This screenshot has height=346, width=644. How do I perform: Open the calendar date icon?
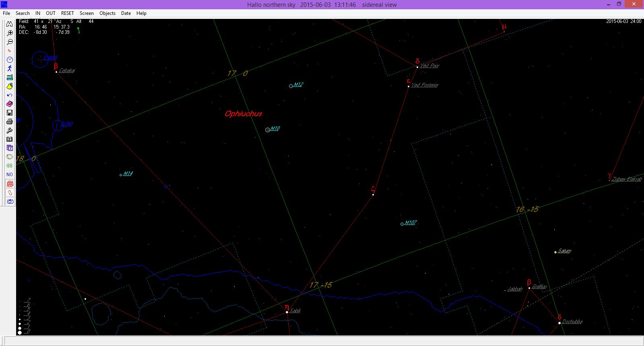[x=10, y=148]
